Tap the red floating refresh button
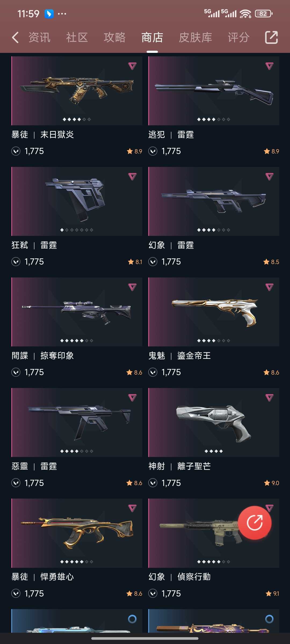 click(x=255, y=522)
